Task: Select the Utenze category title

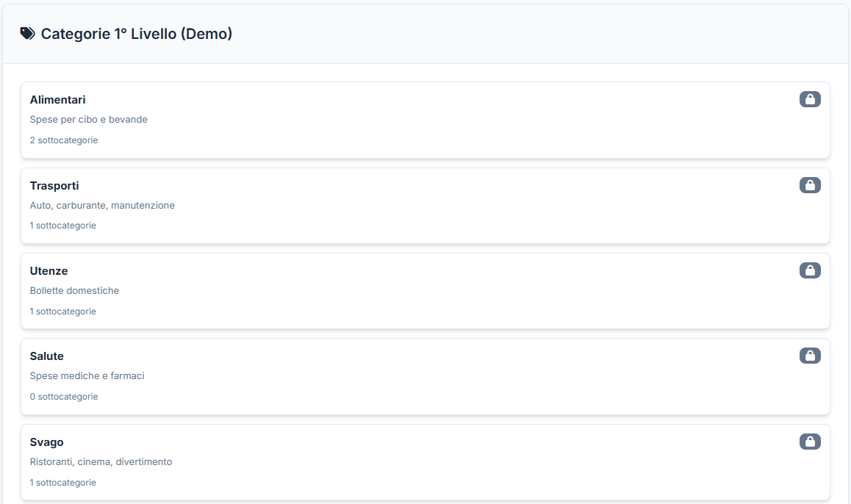Action: click(49, 271)
